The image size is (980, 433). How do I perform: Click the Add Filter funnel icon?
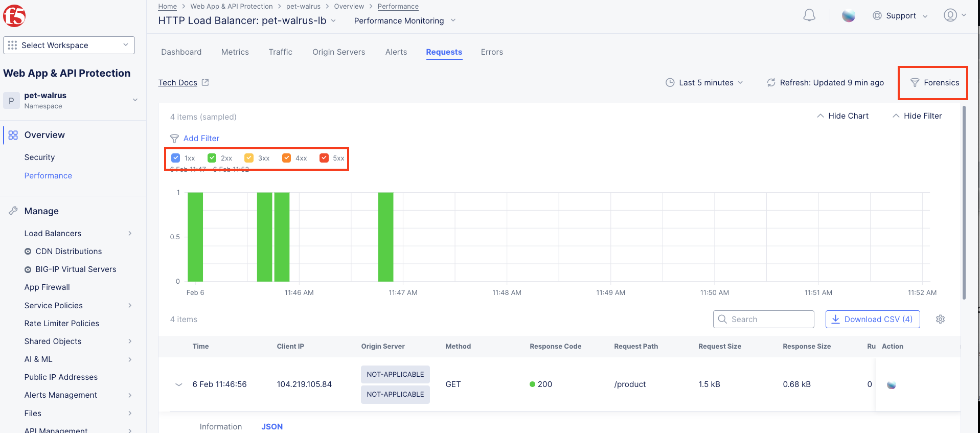174,139
